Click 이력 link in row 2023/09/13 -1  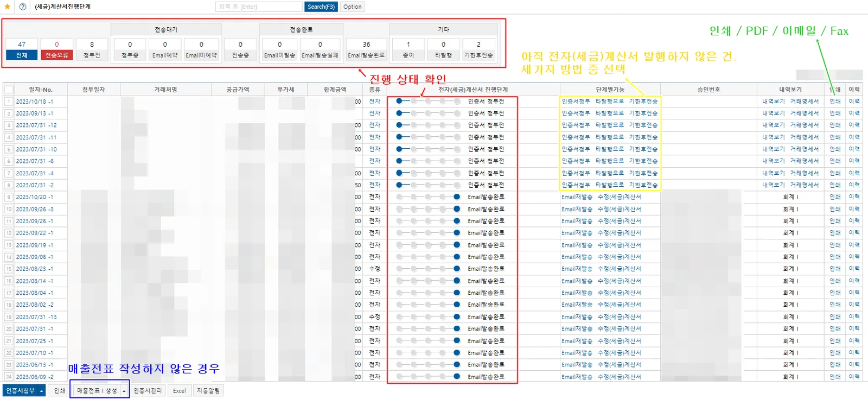pos(854,113)
